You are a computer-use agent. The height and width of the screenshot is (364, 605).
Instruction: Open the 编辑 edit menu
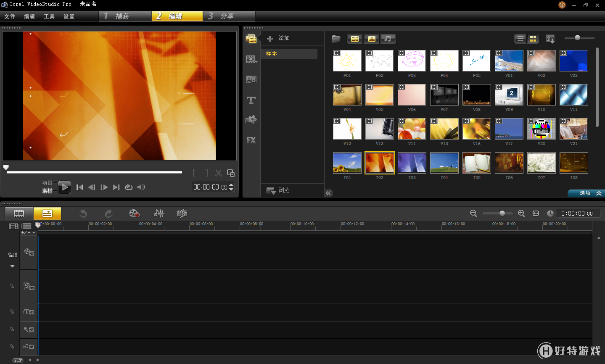click(29, 16)
